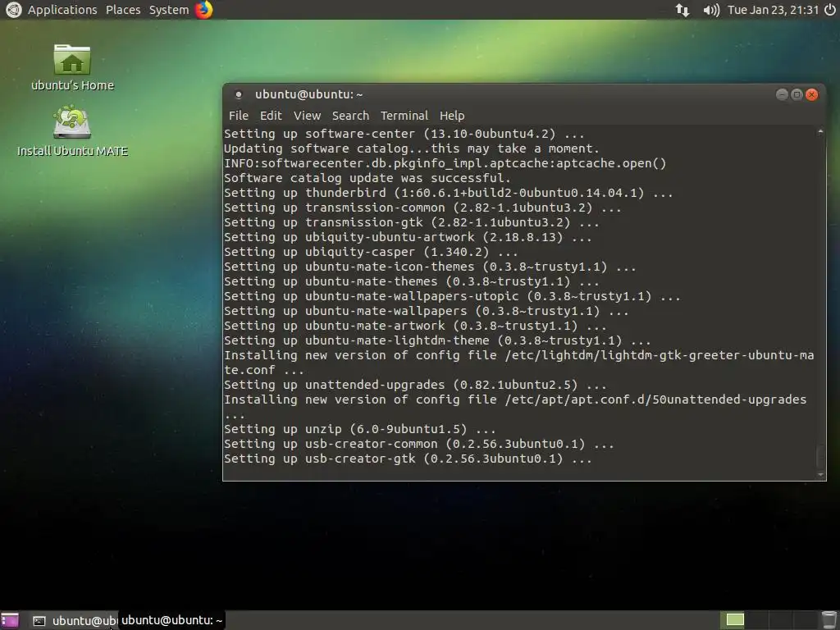Click the 'INFO:softwarecenter.db.pkginfo_impl' line
Image resolution: width=840 pixels, height=630 pixels.
(445, 163)
